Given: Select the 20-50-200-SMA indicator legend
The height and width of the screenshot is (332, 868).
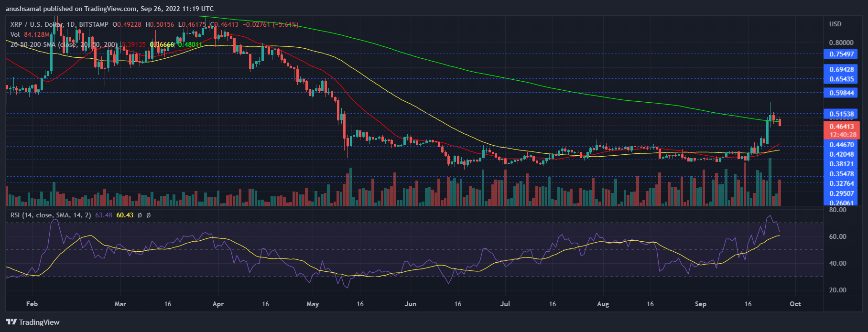Looking at the screenshot, I should click(64, 44).
